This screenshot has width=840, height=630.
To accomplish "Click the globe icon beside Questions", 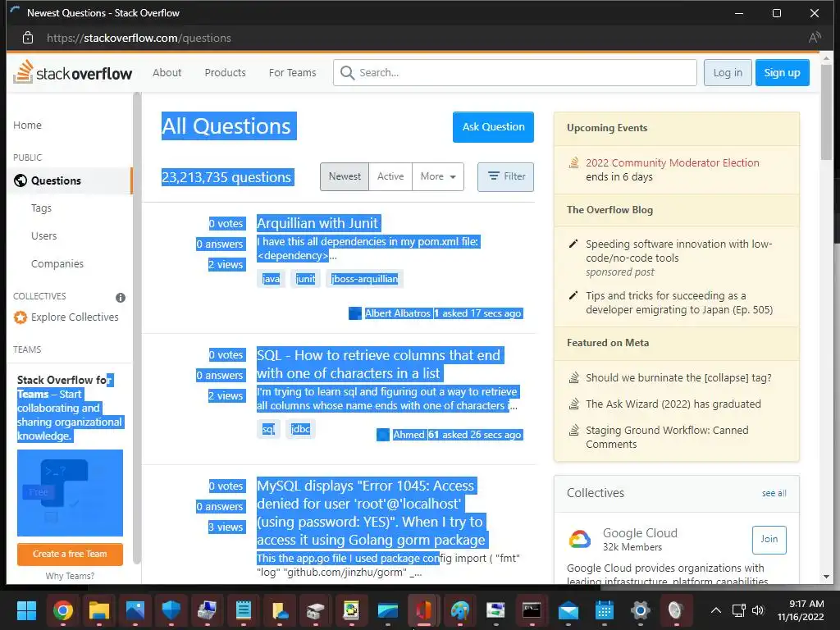I will click(x=21, y=180).
